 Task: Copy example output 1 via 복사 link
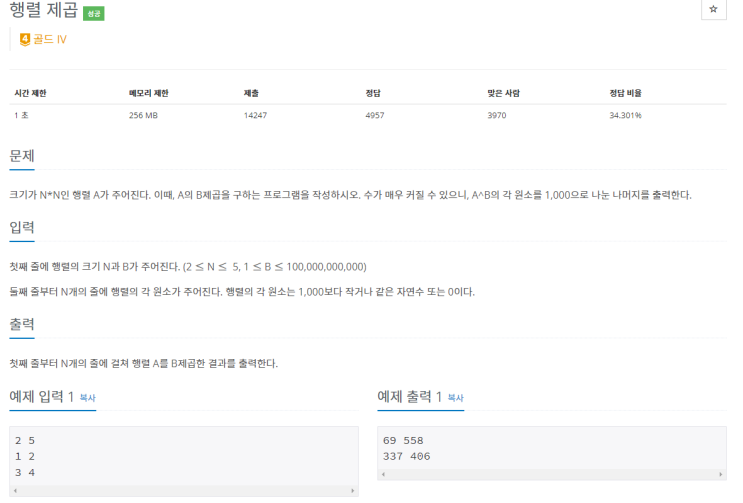[x=456, y=398]
